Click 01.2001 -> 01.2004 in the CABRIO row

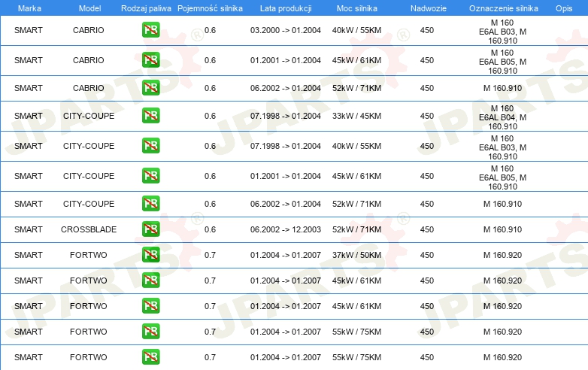[286, 60]
